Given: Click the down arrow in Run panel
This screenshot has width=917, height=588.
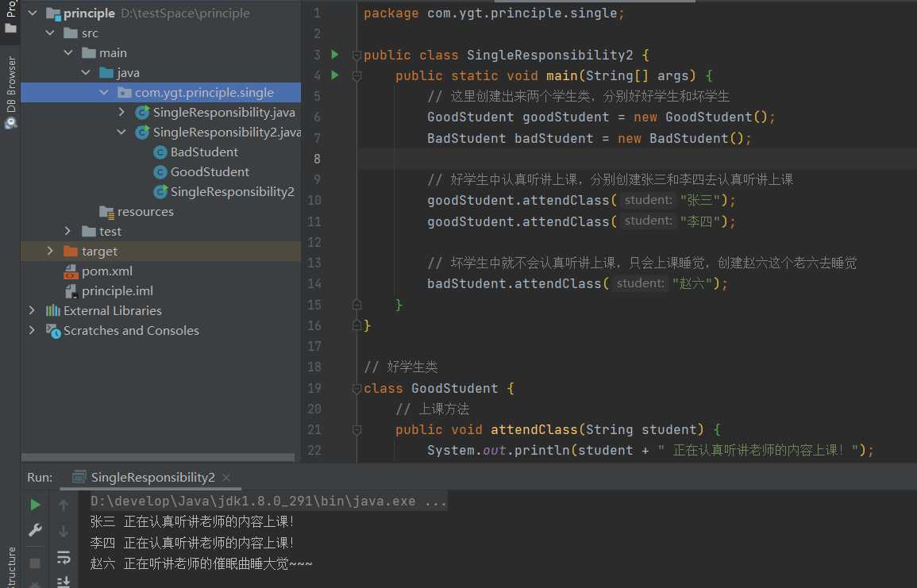Looking at the screenshot, I should pos(64,532).
